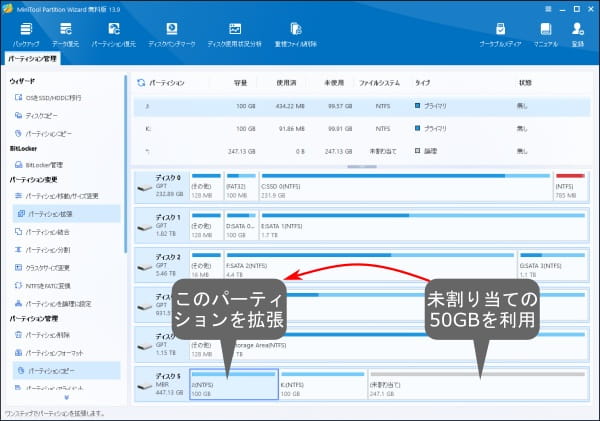Select the K: partition row in table
The height and width of the screenshot is (421, 600).
(362, 129)
